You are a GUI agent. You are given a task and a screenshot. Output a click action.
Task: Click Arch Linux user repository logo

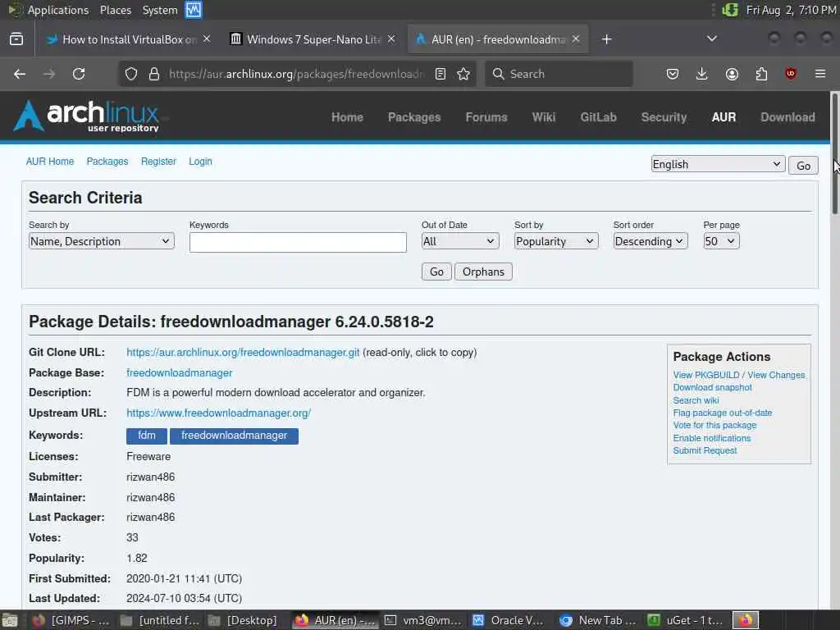[87, 116]
